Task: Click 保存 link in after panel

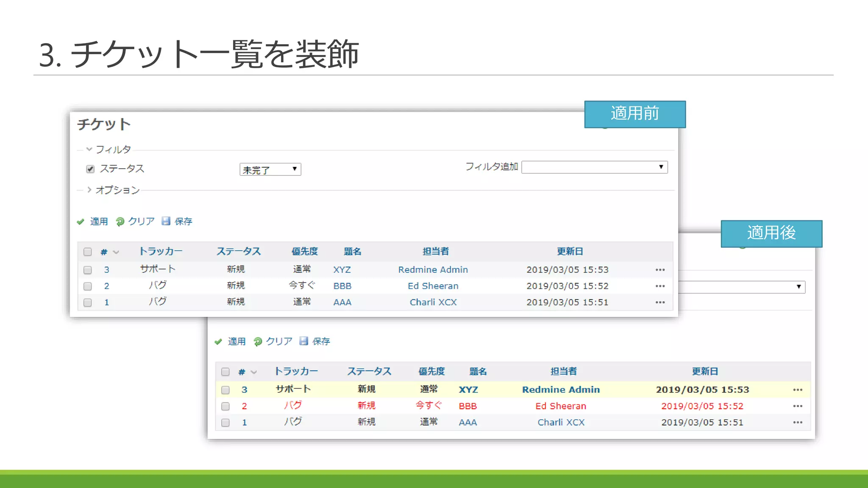Action: tap(321, 341)
